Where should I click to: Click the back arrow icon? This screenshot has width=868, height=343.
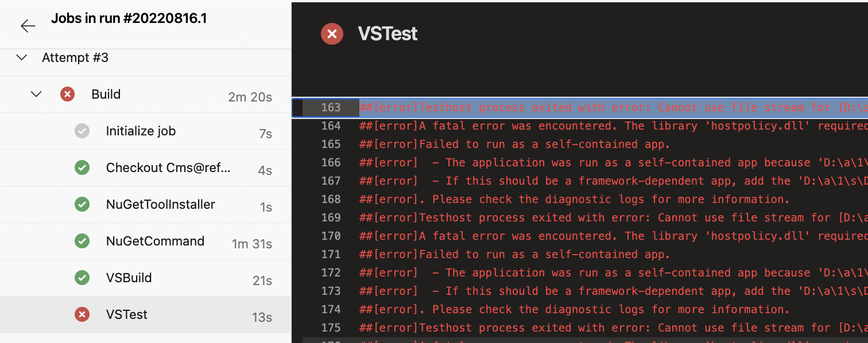coord(28,26)
